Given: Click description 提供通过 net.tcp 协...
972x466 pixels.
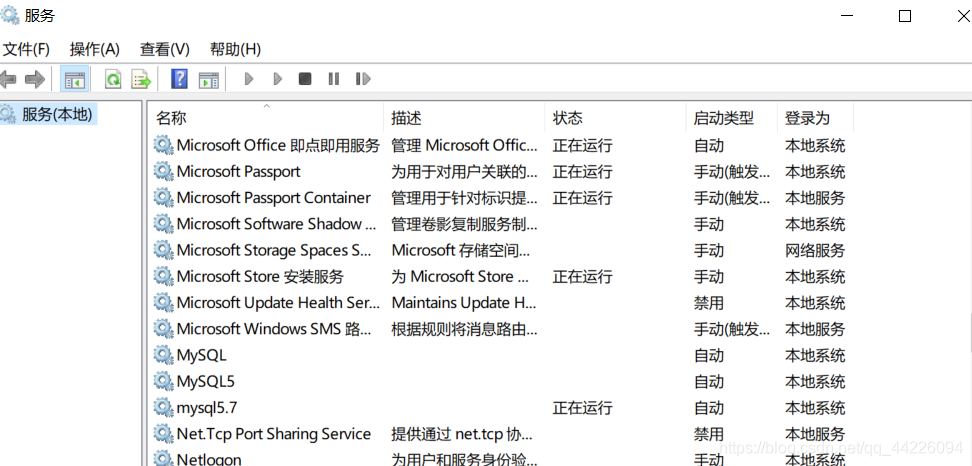Looking at the screenshot, I should pyautogui.click(x=461, y=434).
